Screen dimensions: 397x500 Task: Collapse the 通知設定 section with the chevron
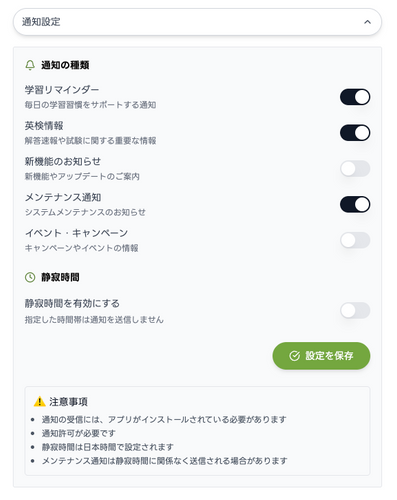[367, 22]
